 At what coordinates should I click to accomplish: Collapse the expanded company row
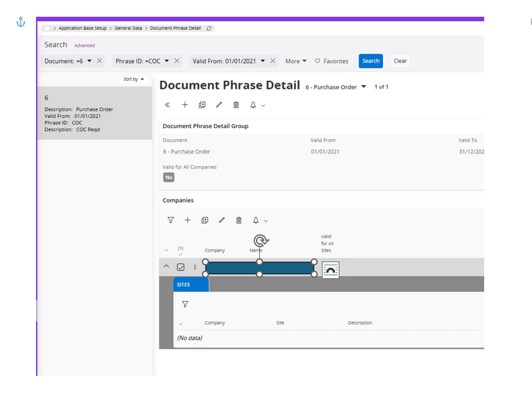coord(166,266)
